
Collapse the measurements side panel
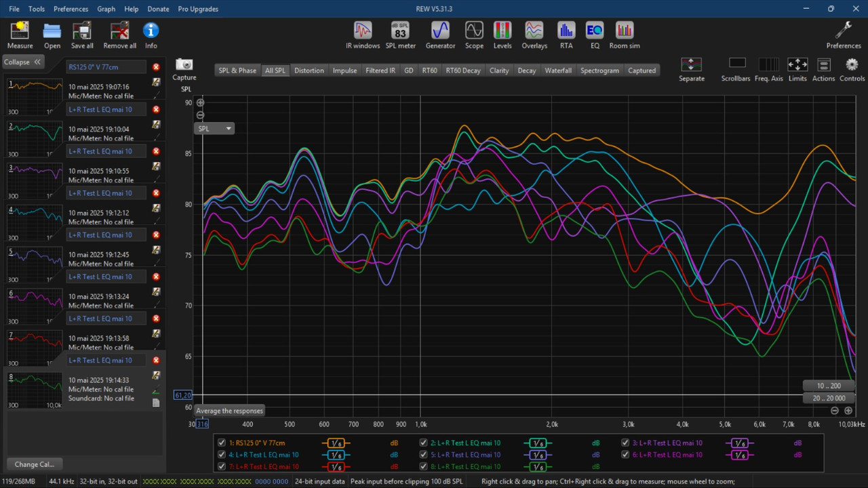[x=22, y=62]
